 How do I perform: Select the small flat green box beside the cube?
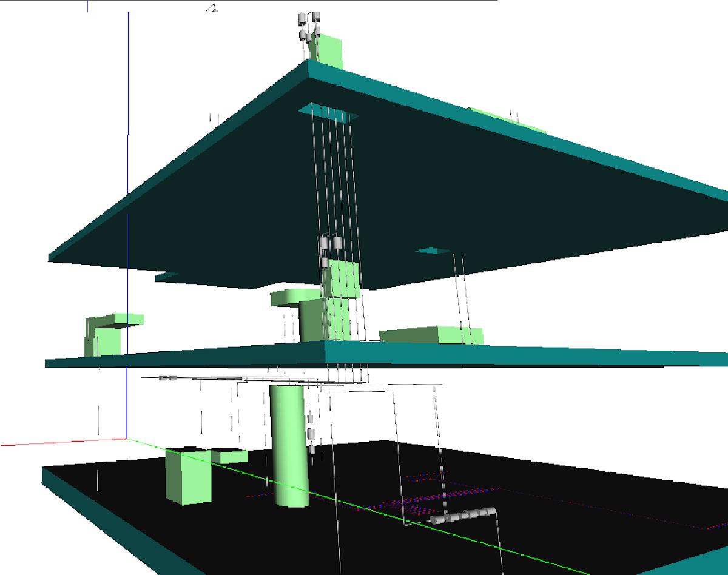pyautogui.click(x=229, y=456)
